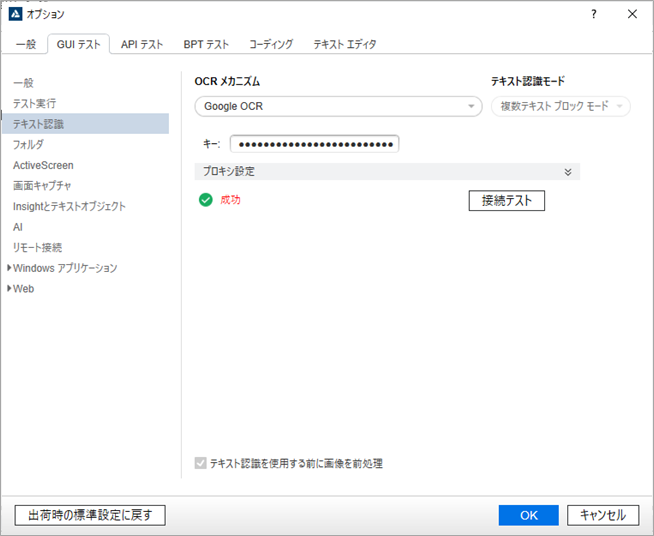This screenshot has height=536, width=654.
Task: Select 画面キャプチャ in the sidebar
Action: pos(42,186)
